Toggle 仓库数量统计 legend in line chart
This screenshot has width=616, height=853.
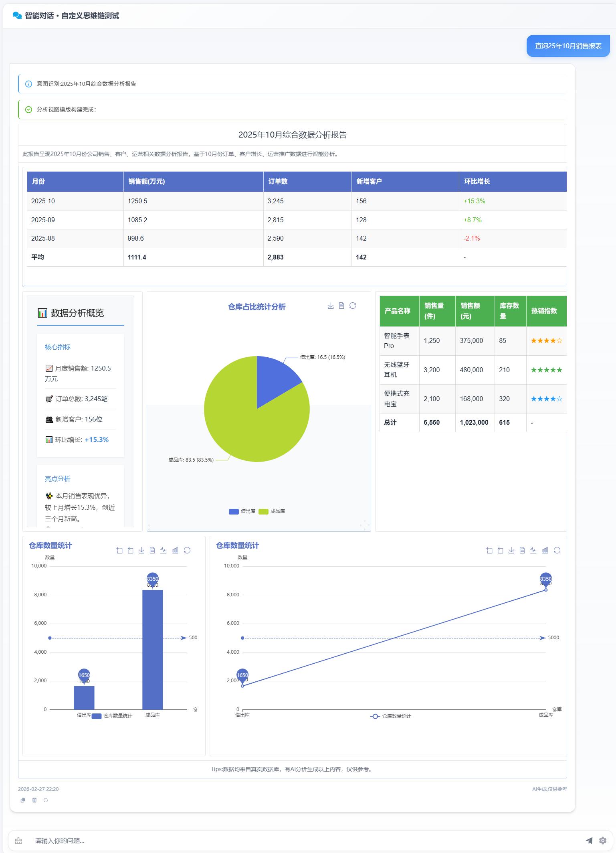coord(391,716)
